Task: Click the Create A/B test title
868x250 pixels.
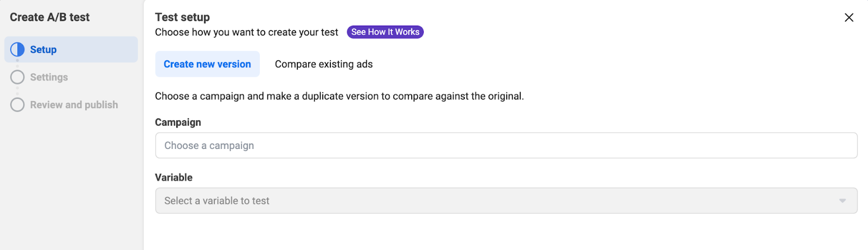Action: coord(50,17)
